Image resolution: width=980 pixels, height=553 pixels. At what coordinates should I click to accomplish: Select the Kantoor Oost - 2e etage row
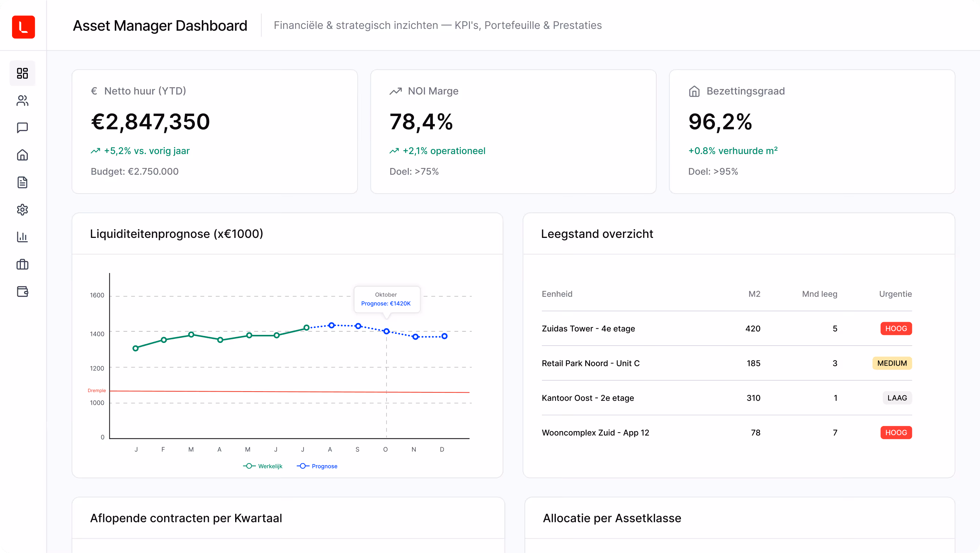pyautogui.click(x=727, y=398)
